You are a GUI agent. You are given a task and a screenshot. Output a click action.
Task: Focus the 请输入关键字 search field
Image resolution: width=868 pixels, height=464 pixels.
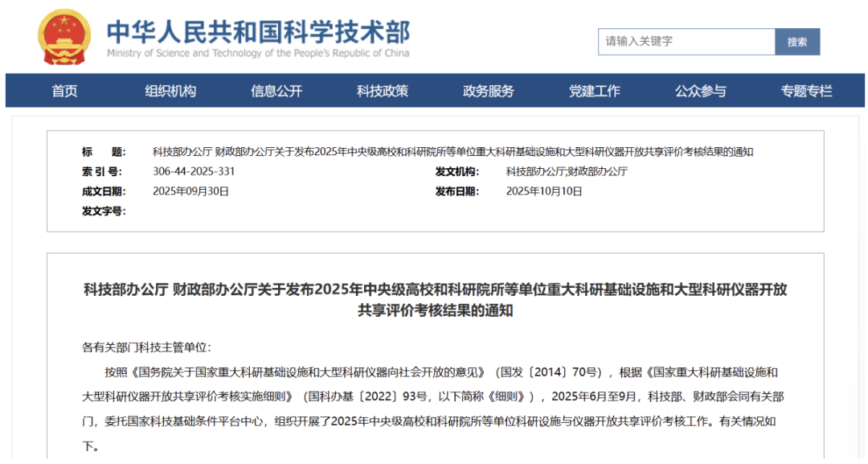(x=686, y=42)
